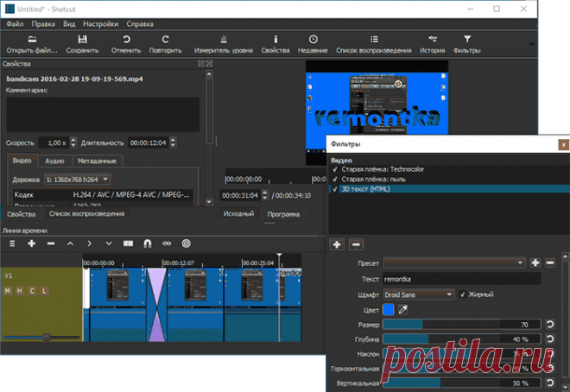Click the timeline Overwrite down-chevron icon
Screen dimensions: 570x392
click(109, 243)
